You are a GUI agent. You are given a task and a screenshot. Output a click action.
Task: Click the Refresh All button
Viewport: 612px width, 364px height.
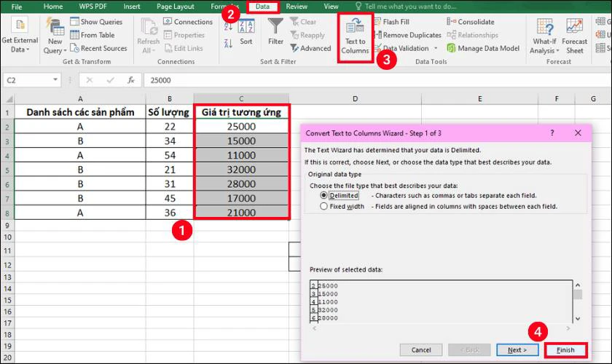pos(149,36)
